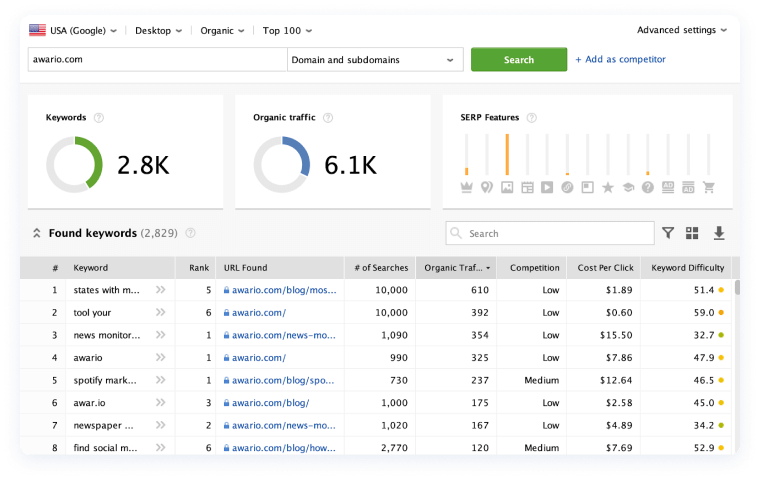Screen dimensions: 760x480
Task: Click the video SERP feature icon
Action: [x=547, y=187]
